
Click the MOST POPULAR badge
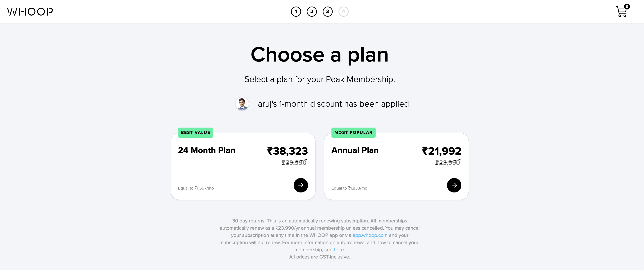pos(353,132)
